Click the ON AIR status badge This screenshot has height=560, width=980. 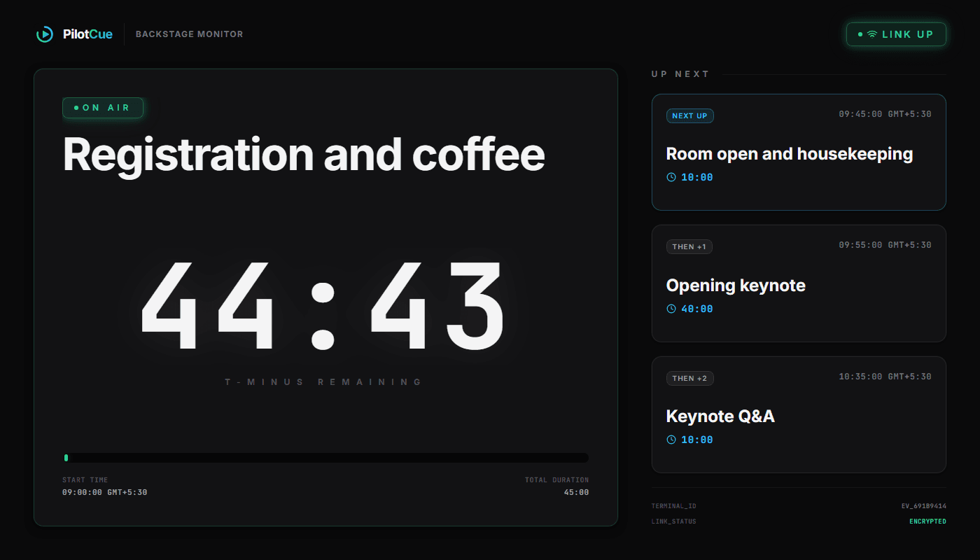coord(103,108)
